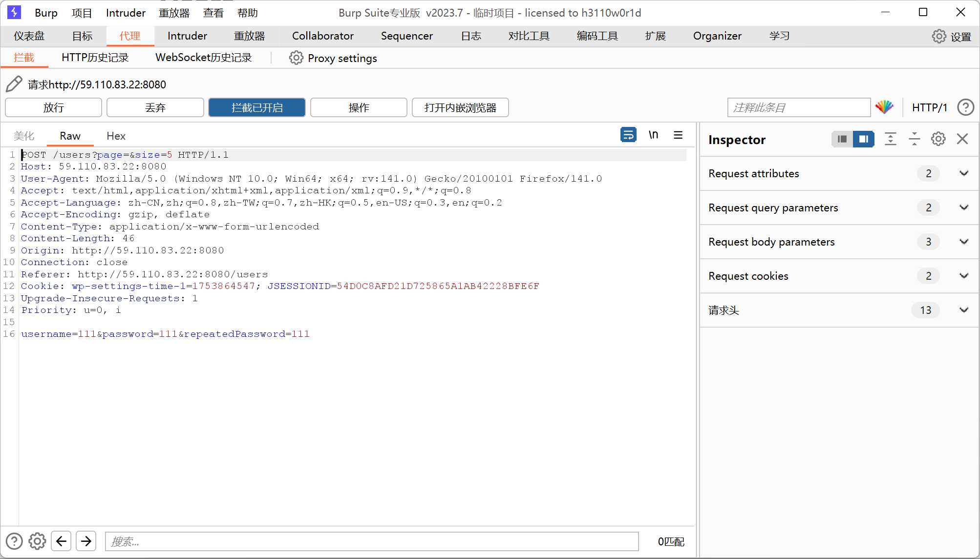Expand Request cookies section
This screenshot has height=559, width=980.
coord(839,276)
